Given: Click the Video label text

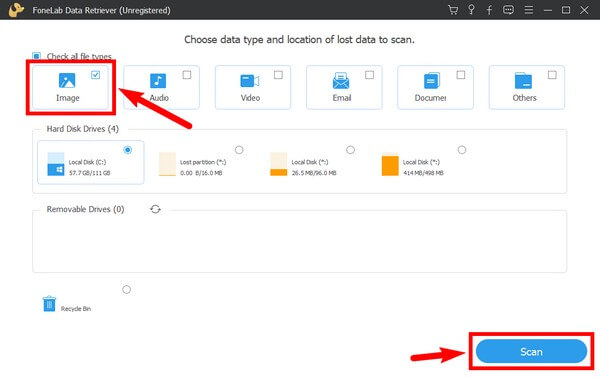Looking at the screenshot, I should tap(250, 98).
